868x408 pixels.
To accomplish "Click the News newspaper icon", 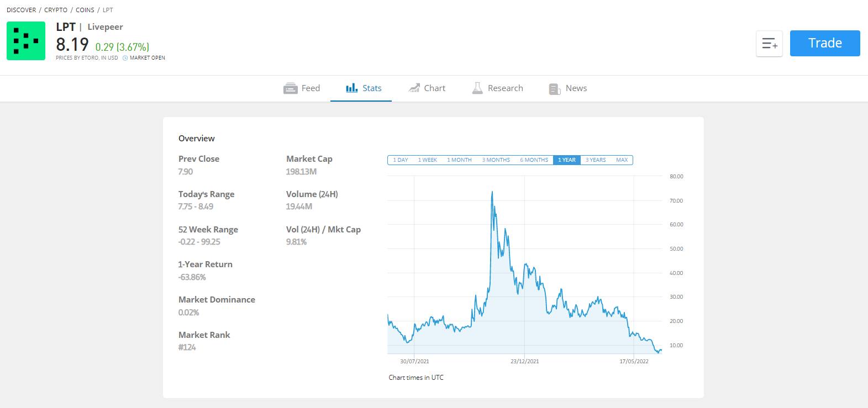I will (555, 89).
